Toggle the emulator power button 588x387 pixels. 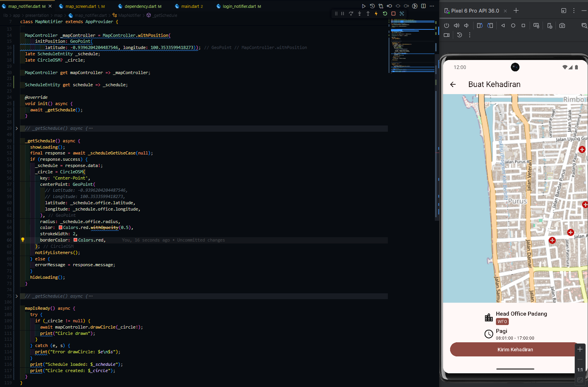(447, 25)
